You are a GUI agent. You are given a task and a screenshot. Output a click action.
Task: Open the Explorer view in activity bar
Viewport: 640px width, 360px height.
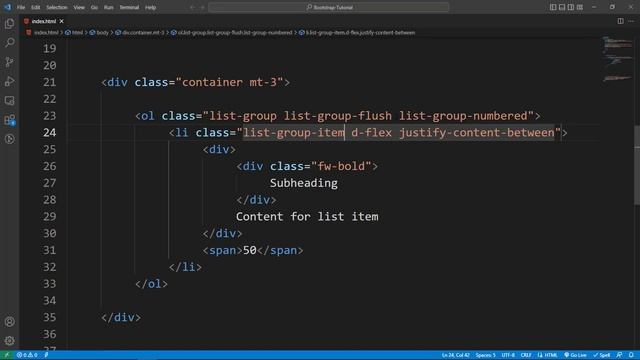[x=9, y=24]
